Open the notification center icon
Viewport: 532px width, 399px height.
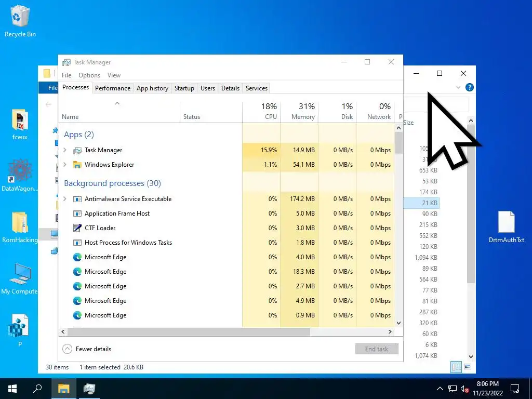pyautogui.click(x=515, y=389)
